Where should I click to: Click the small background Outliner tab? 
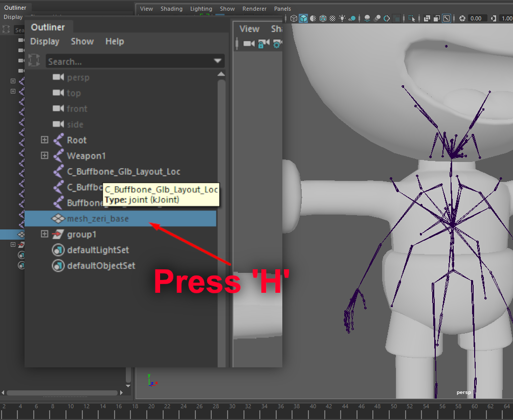tap(15, 8)
